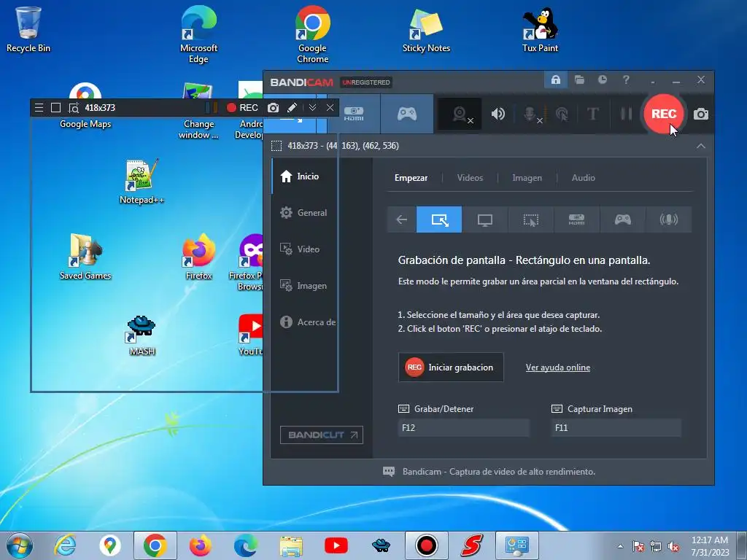Open the output folder icon in title bar
This screenshot has height=560, width=747.
579,79
